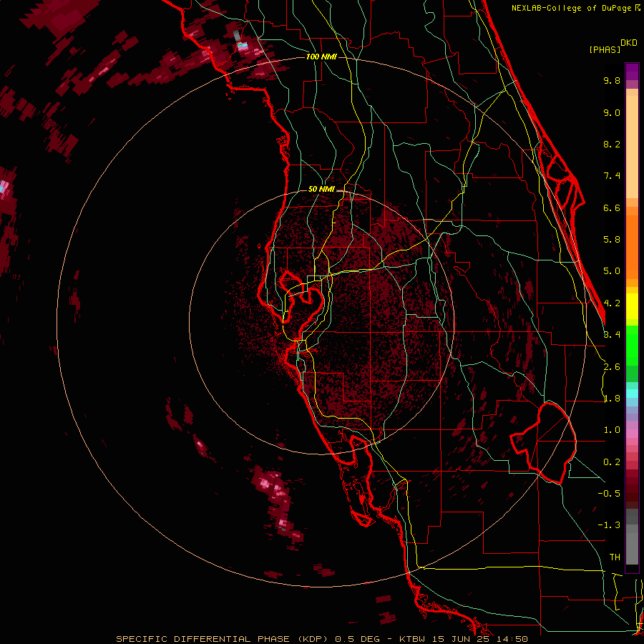Click the Specific Differential Phase caption text
Image resolution: width=644 pixels, height=644 pixels.
[x=225, y=639]
